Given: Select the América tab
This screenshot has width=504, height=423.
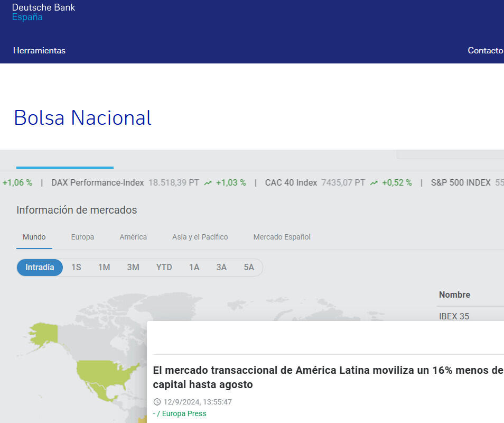Looking at the screenshot, I should (133, 237).
